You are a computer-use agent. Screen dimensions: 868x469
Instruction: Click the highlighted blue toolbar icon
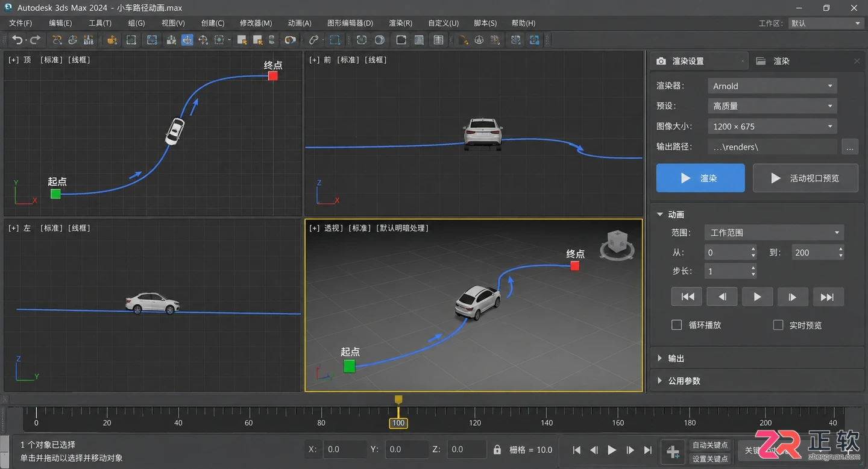(187, 40)
